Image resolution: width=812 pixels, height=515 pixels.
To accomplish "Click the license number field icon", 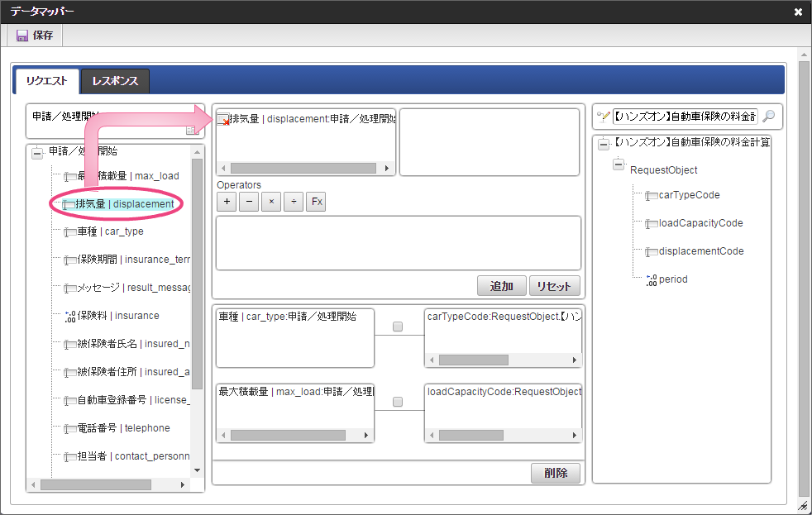I will [x=70, y=401].
